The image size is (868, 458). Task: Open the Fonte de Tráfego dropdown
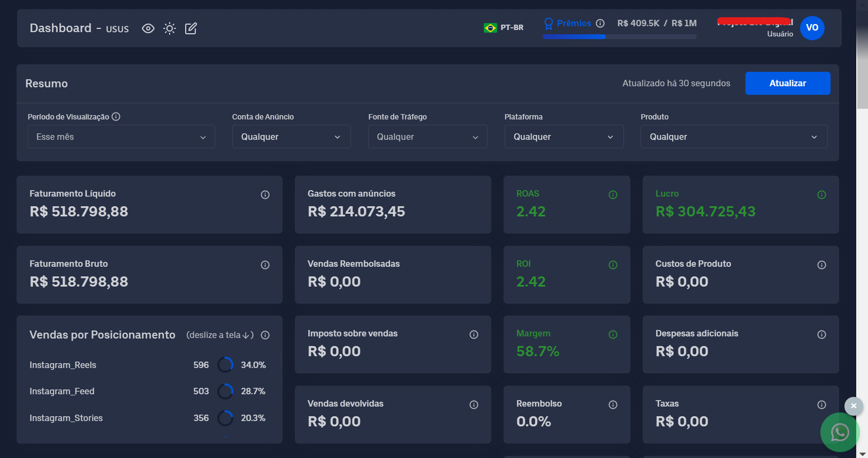[428, 137]
